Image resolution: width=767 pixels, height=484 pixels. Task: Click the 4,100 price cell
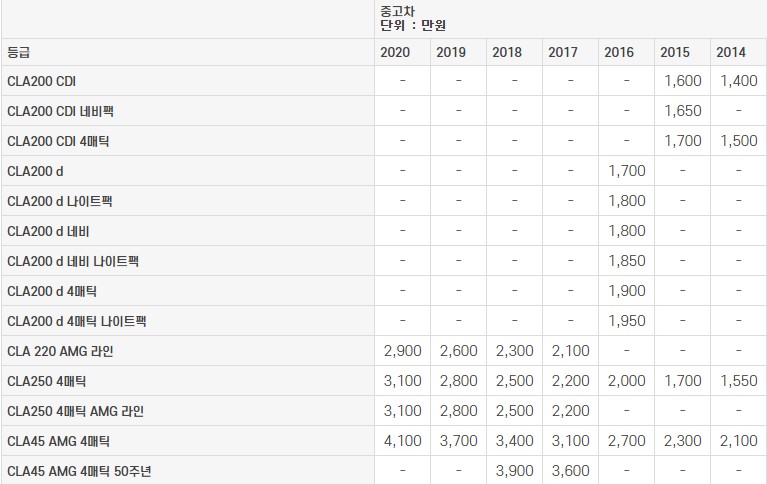pos(403,441)
